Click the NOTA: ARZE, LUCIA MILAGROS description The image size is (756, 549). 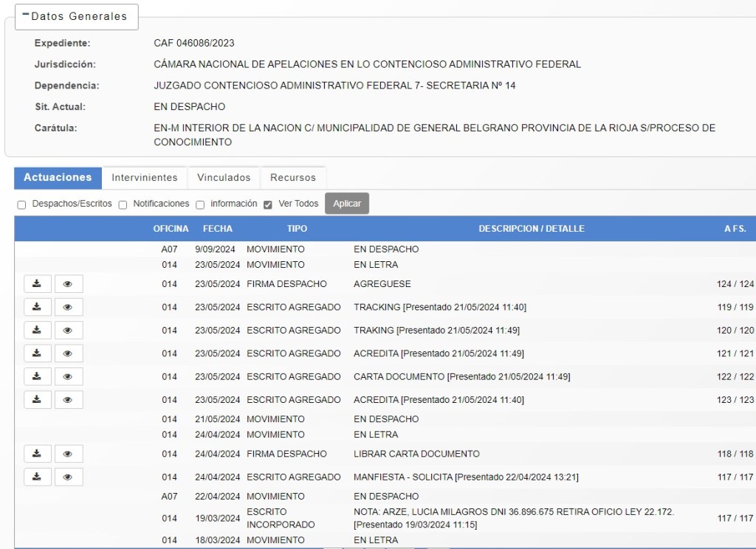pyautogui.click(x=514, y=518)
